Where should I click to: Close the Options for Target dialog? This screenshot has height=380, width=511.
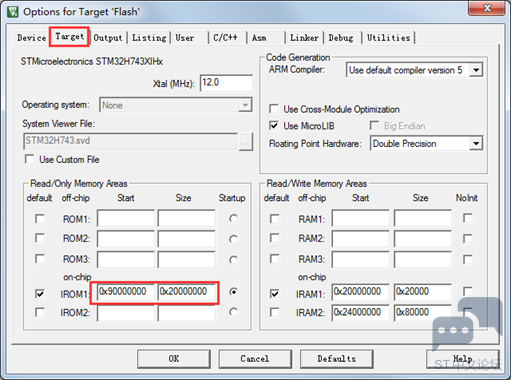click(x=487, y=8)
